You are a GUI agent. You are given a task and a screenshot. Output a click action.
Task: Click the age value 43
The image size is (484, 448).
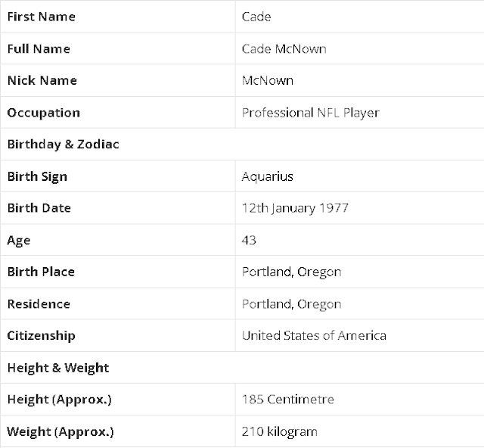point(249,240)
